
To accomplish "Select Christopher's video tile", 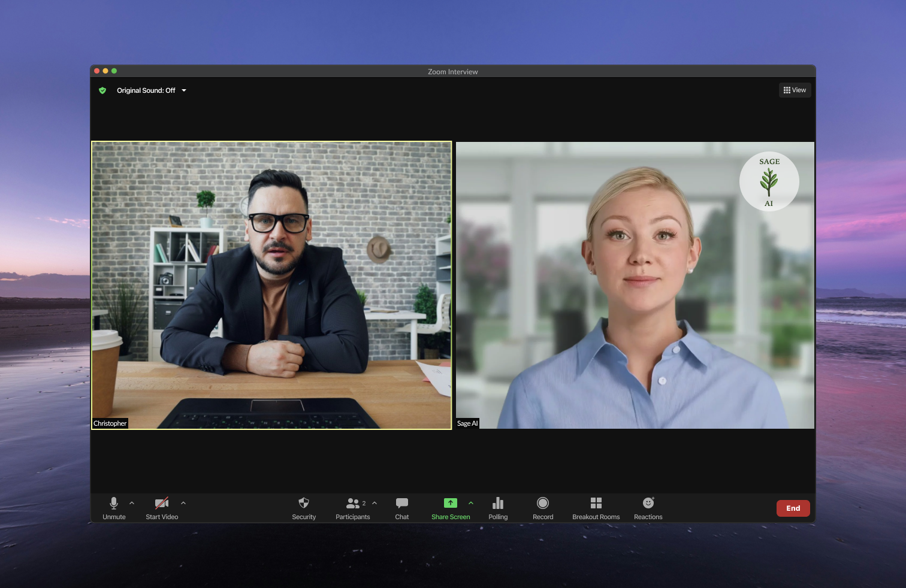I will (x=271, y=285).
